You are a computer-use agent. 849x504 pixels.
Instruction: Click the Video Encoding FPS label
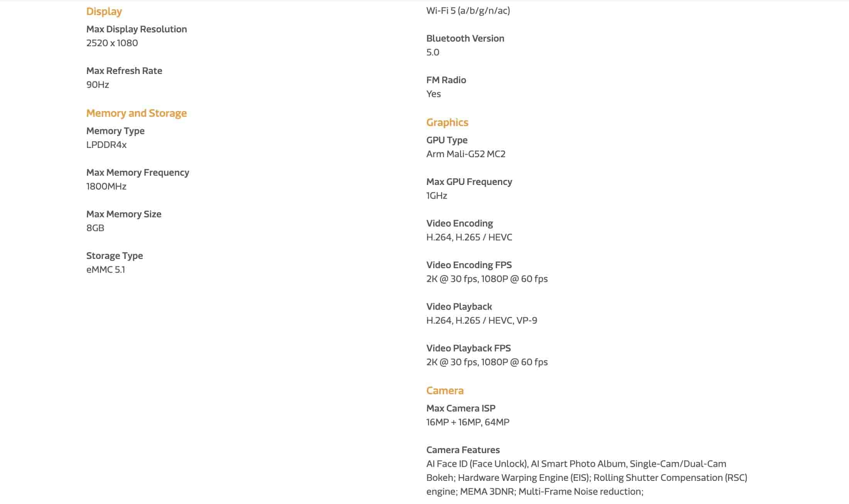tap(469, 265)
